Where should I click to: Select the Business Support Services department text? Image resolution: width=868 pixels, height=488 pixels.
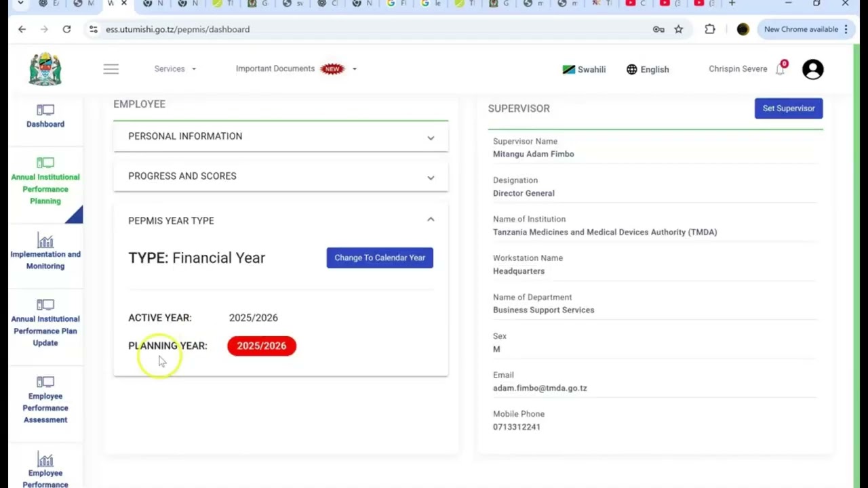[x=544, y=310]
